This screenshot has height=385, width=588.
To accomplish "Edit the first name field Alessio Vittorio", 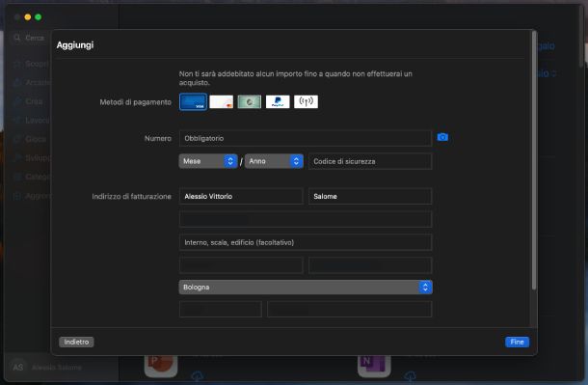I will tap(241, 196).
